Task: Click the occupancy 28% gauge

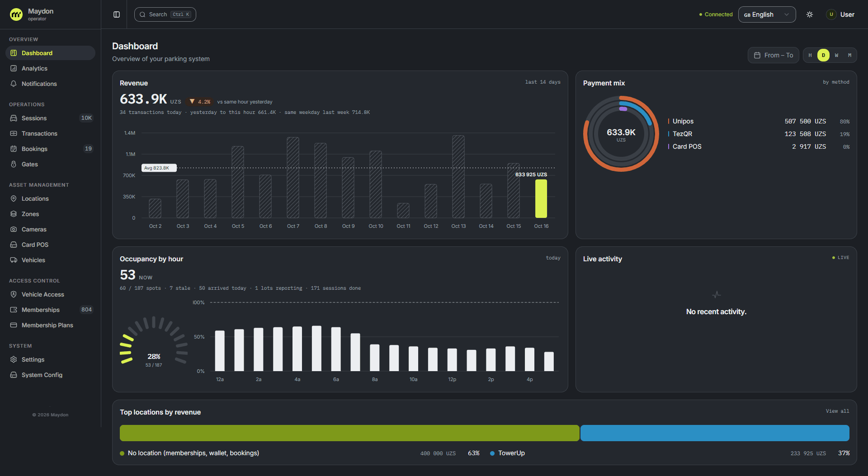Action: [154, 340]
